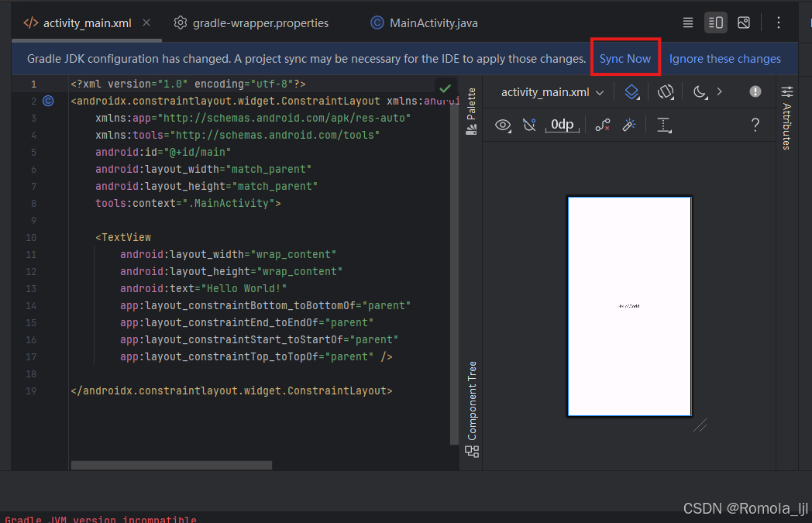The image size is (812, 523).
Task: Open the editor kebab options menu
Action: pos(779,22)
